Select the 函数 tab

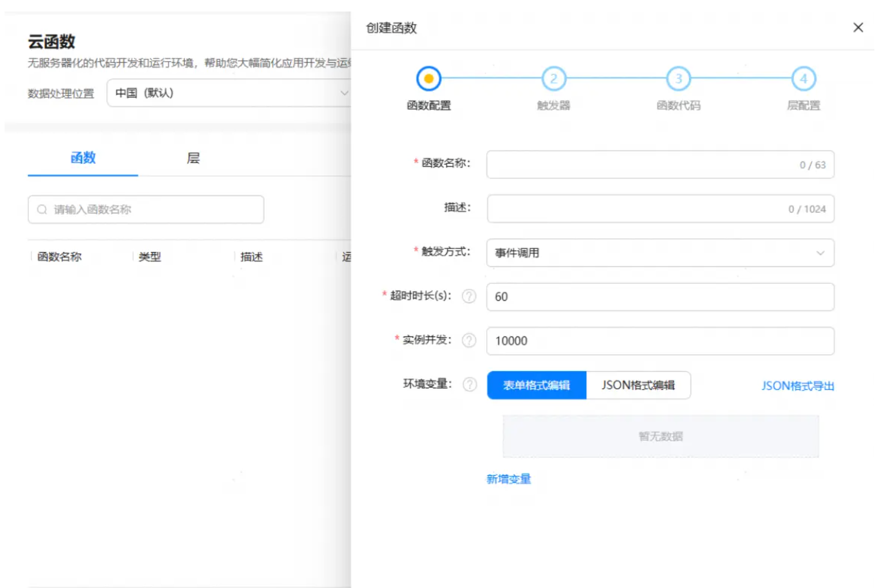82,158
